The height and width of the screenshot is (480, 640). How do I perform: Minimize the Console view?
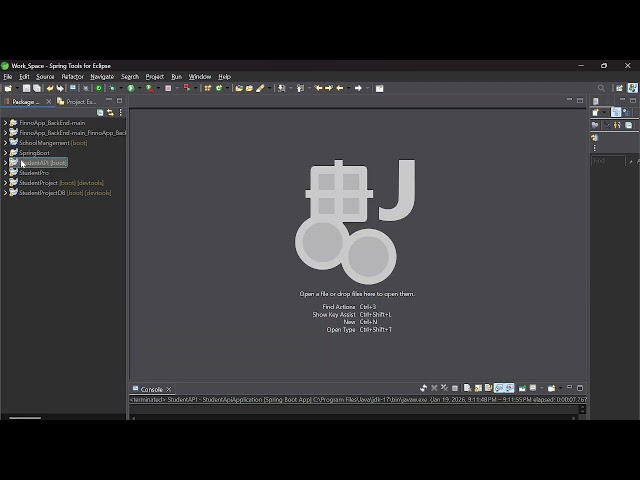[569, 387]
